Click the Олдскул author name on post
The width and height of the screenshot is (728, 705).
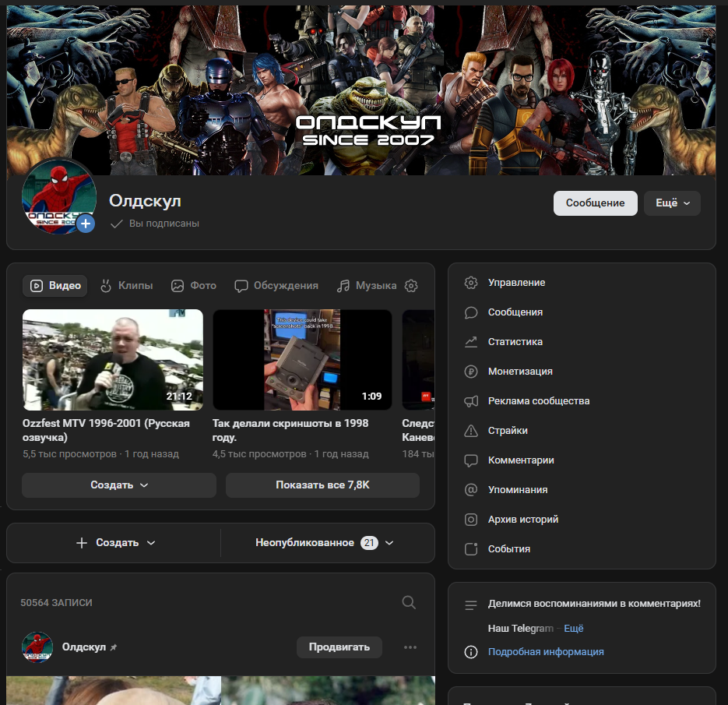coord(84,647)
